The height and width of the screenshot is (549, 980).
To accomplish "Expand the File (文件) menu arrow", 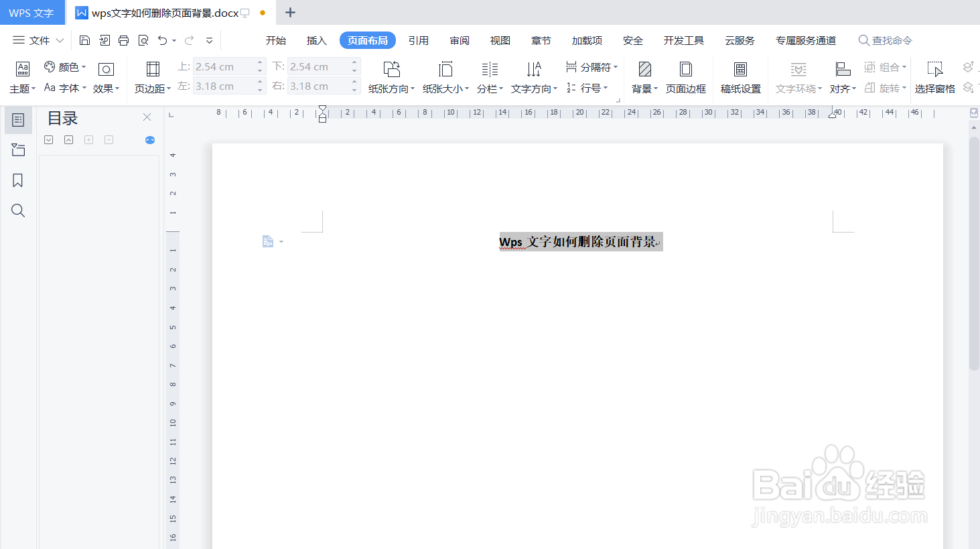I will click(x=60, y=40).
